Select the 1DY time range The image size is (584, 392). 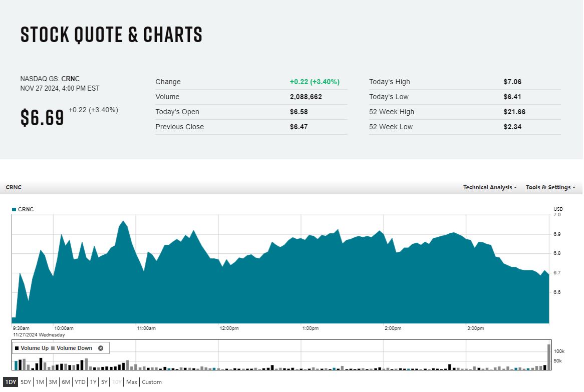(11, 382)
